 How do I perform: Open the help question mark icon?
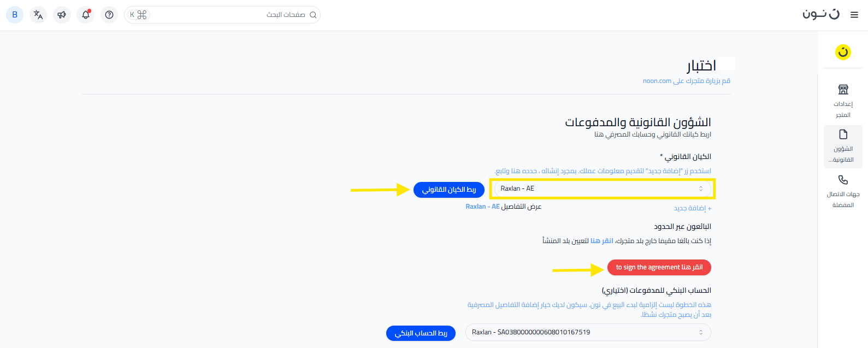(x=109, y=15)
